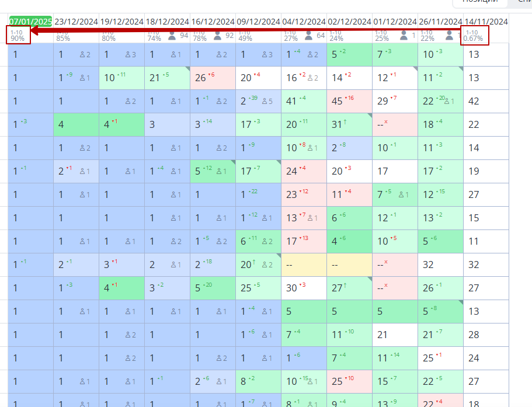Open the 23/12/2024 date column header
Viewport: 532px width, 407px height.
[76, 22]
